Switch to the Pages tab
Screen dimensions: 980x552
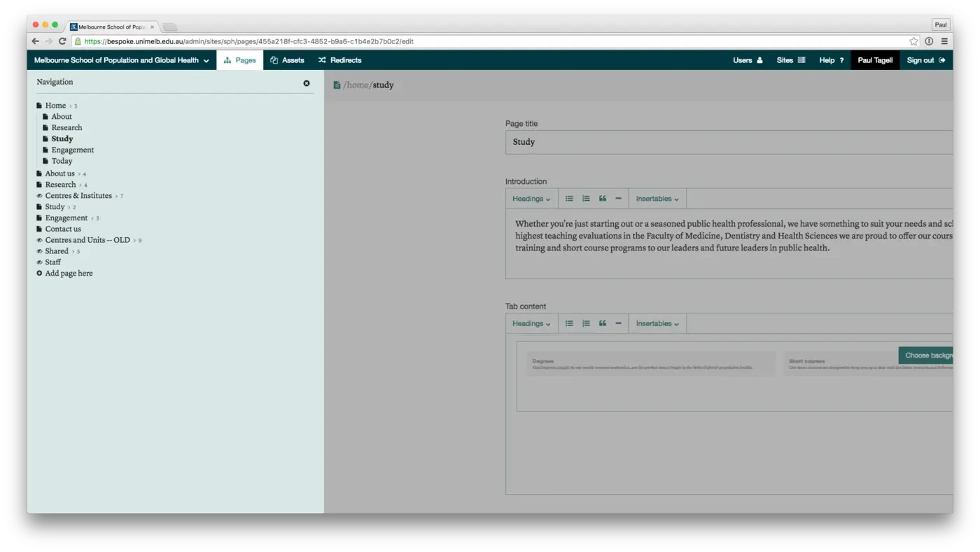[239, 60]
